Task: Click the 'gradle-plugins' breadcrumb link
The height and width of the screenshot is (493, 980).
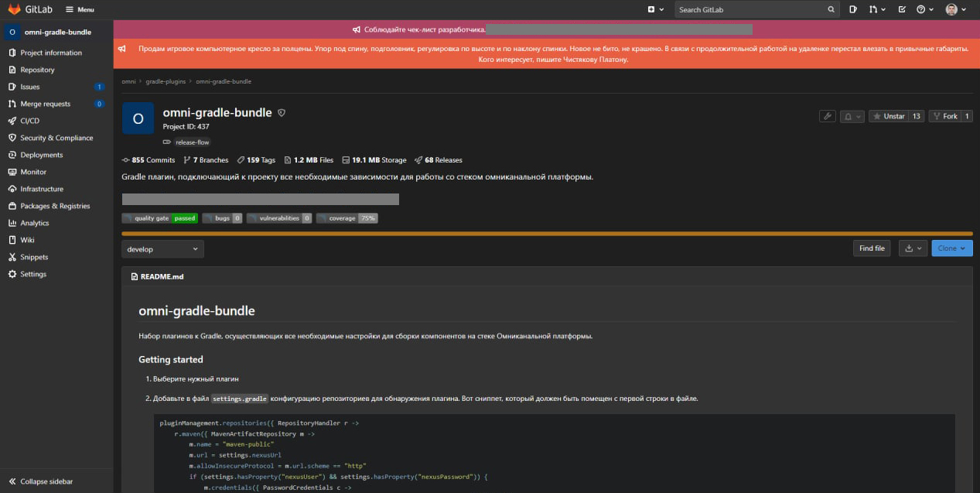Action: click(x=166, y=81)
